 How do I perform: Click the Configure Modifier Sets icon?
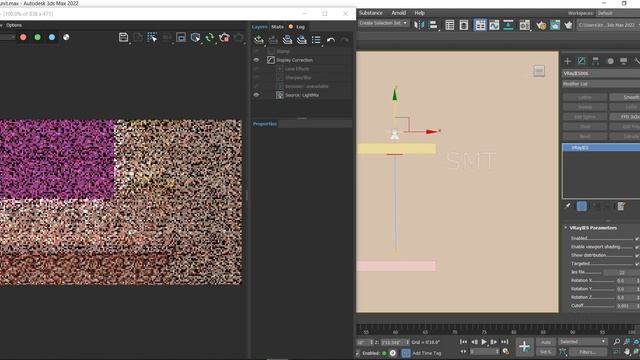(621, 206)
